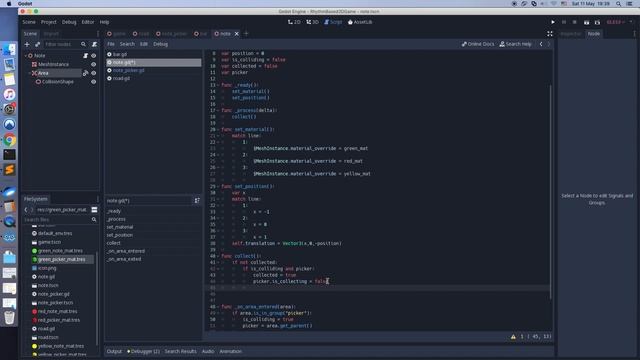Screen dimensions: 640x360
Task: Fold the _ready function at line 13
Action: click(218, 85)
